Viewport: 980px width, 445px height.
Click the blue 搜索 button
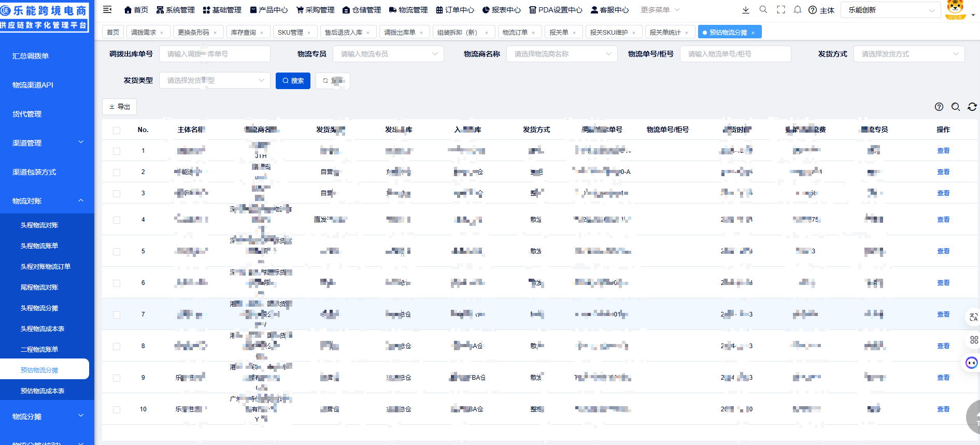pyautogui.click(x=293, y=81)
